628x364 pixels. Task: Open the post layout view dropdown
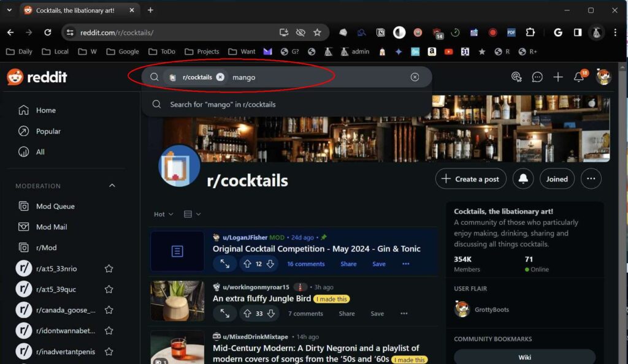(x=192, y=214)
